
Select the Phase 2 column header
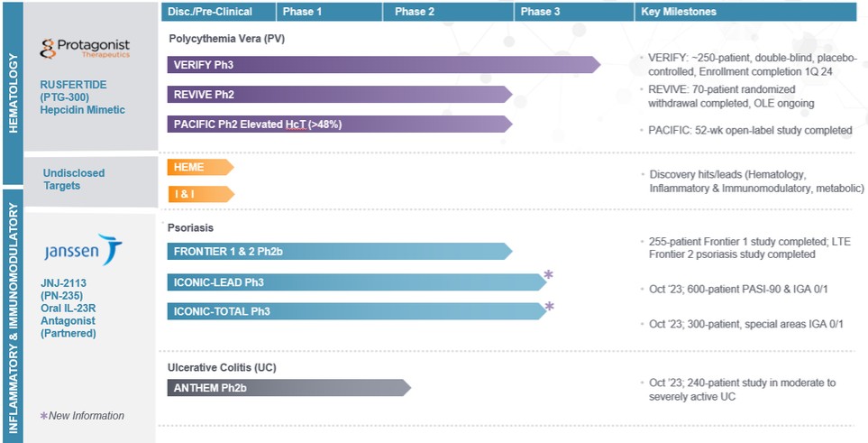pyautogui.click(x=448, y=12)
